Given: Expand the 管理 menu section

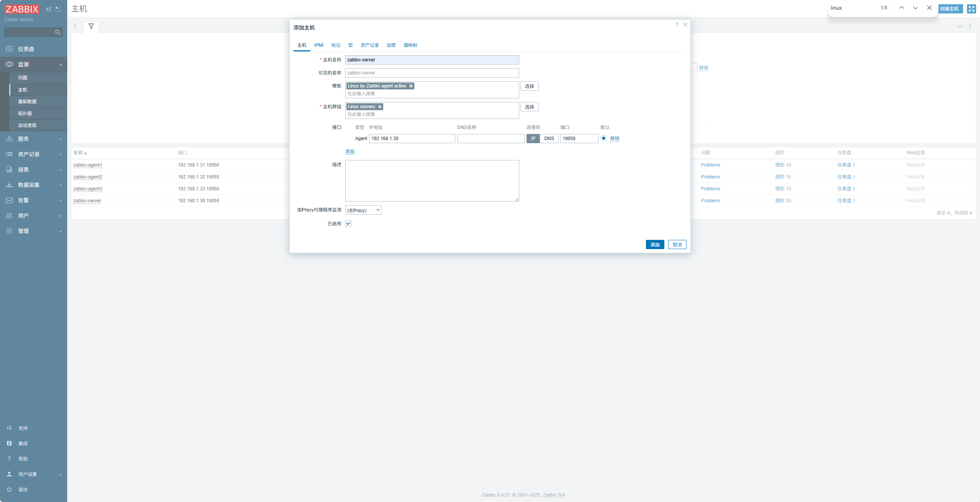Looking at the screenshot, I should click(x=61, y=231).
